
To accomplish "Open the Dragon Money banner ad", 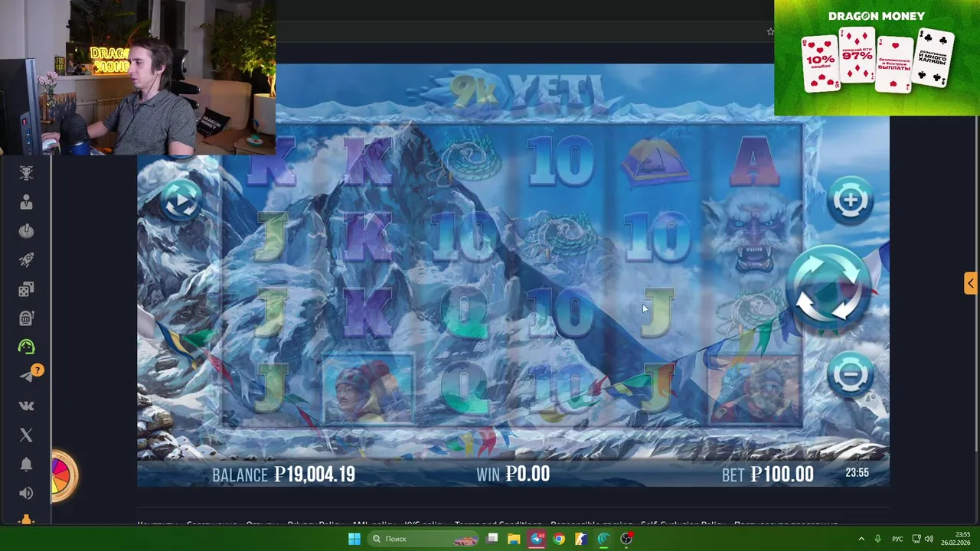I will click(877, 57).
